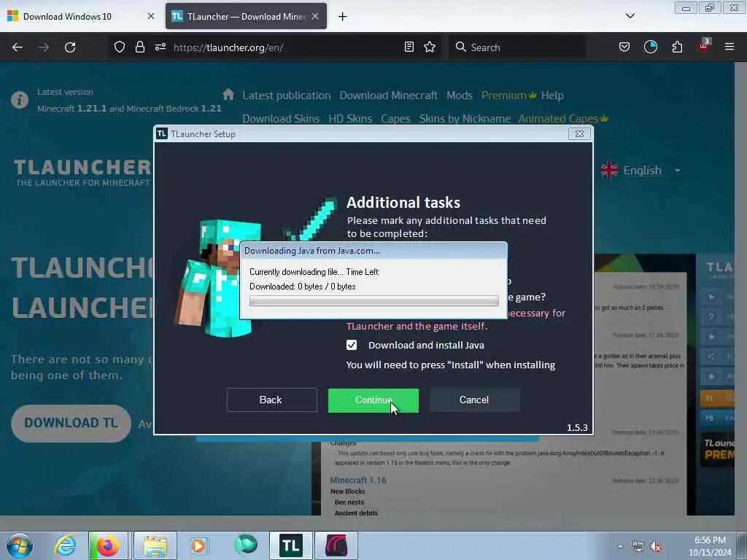The image size is (747, 560).
Task: Open Windows Media Player taskbar icon
Action: 198,545
